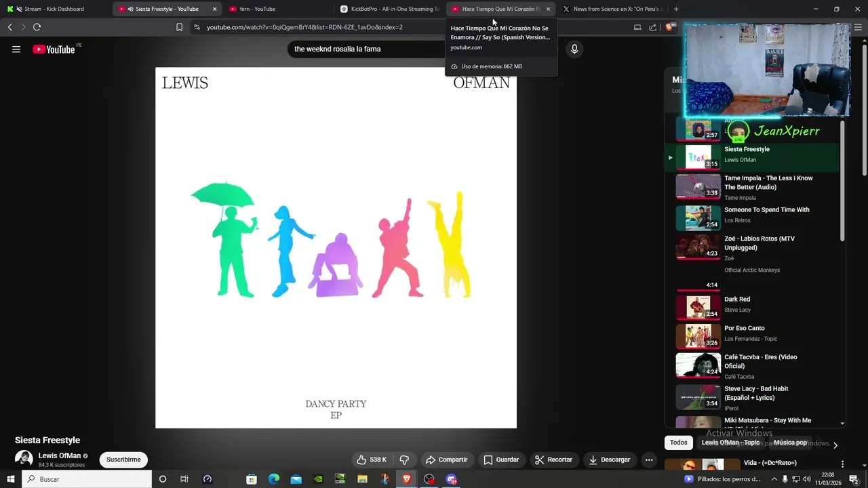Select the Todos filter chip
This screenshot has width=868, height=488.
[678, 443]
